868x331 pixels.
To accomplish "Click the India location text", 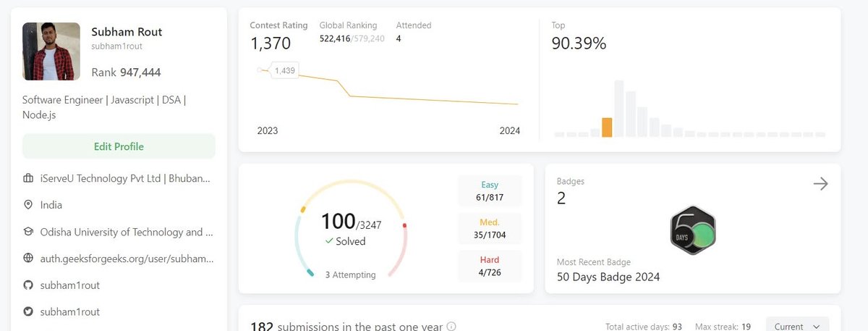I will [51, 205].
